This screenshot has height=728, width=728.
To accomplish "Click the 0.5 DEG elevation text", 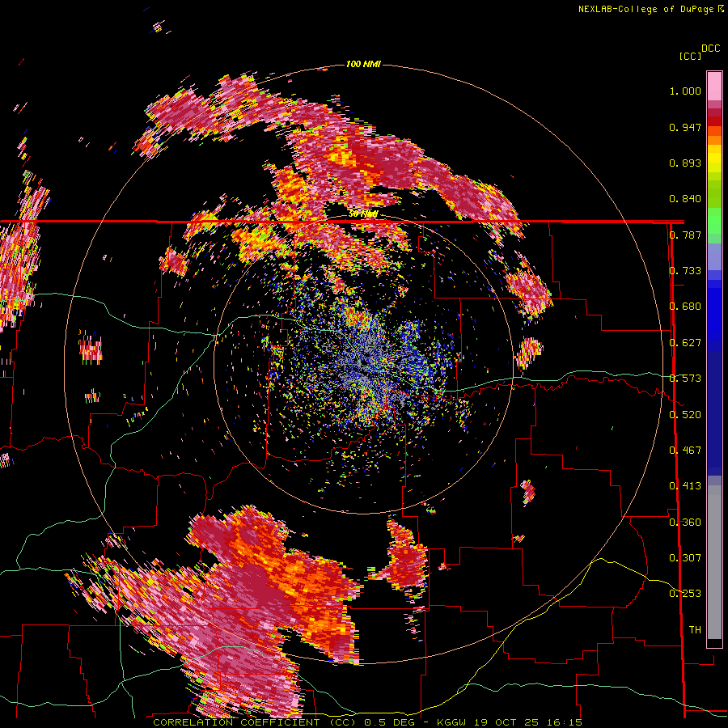I will (388, 722).
